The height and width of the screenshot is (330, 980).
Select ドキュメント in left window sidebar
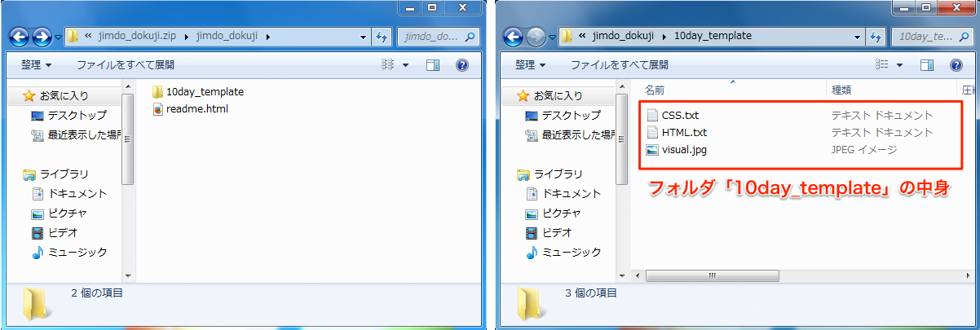pos(68,194)
